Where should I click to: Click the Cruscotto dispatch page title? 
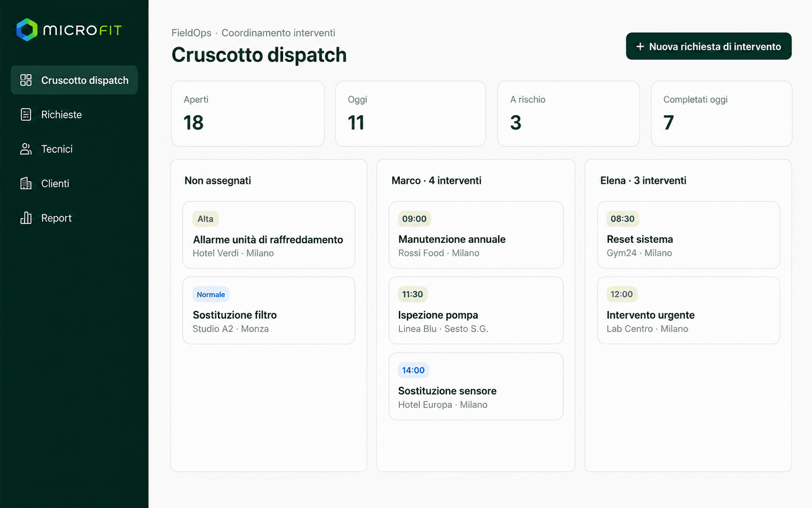(259, 55)
